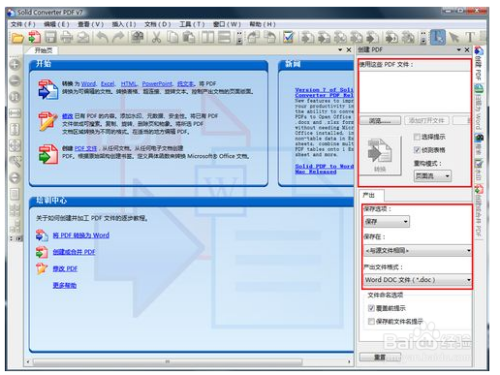Open the 保存选项 dropdown
500x375 pixels.
[387, 221]
